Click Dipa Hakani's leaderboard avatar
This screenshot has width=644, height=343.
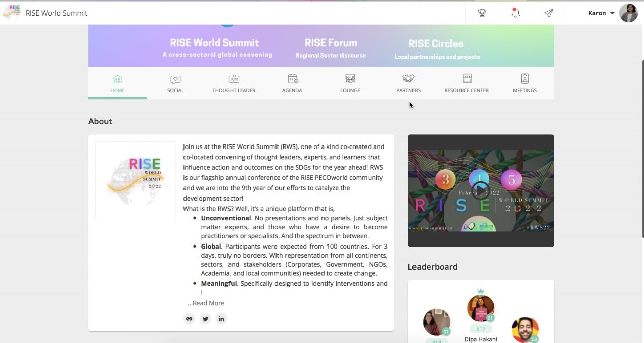click(481, 309)
